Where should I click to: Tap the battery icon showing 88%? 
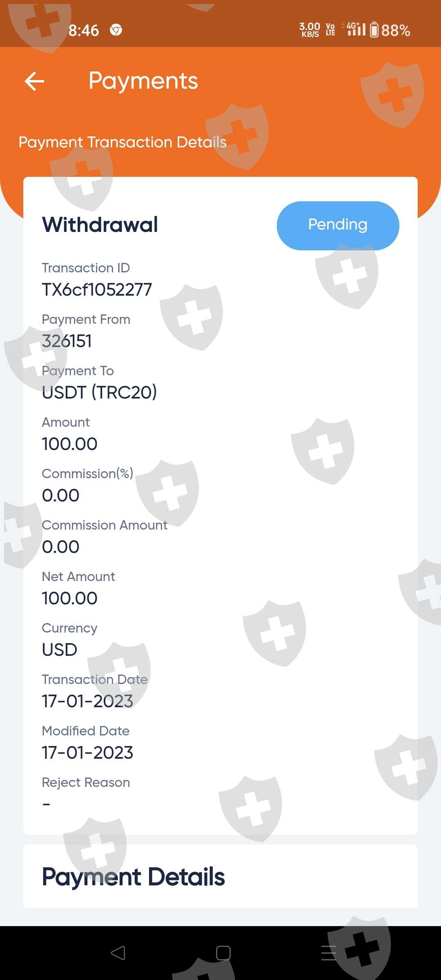(x=374, y=30)
